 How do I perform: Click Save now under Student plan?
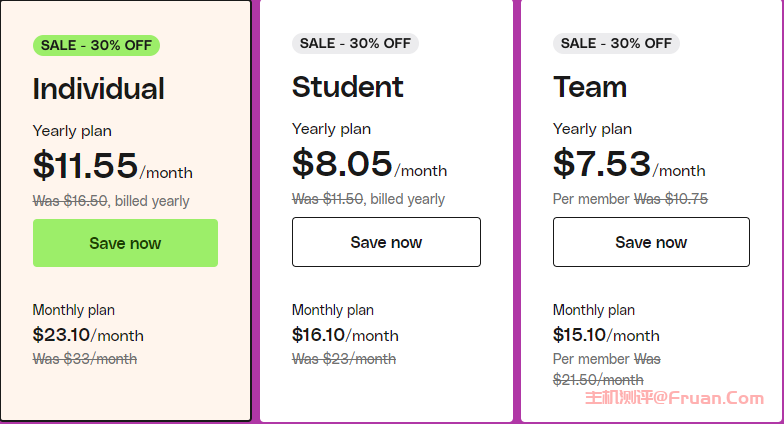point(386,242)
